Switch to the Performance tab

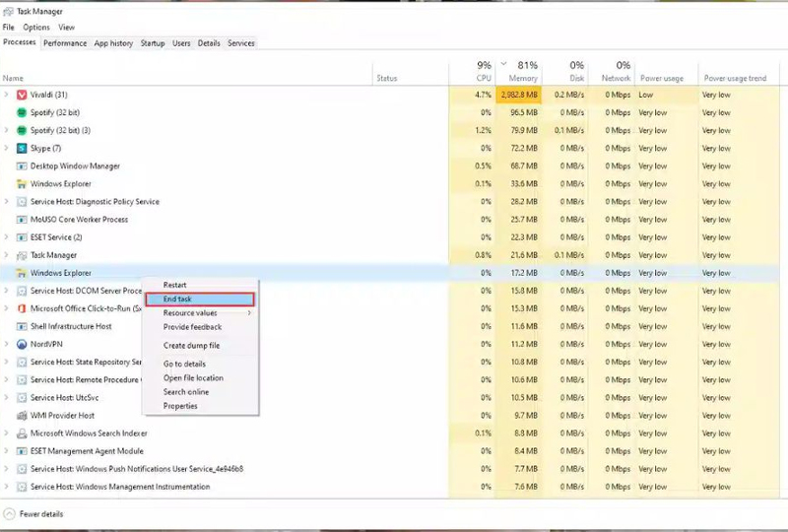point(65,43)
